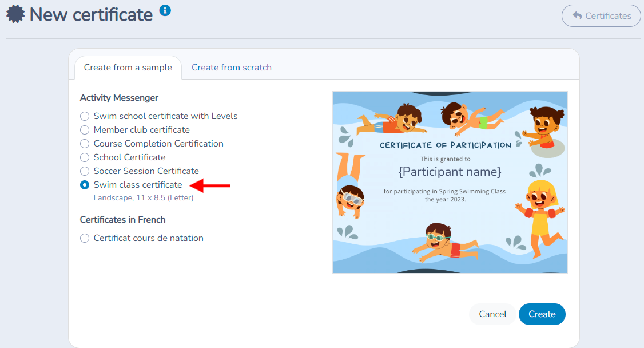
Task: Click the Certificates in French heading
Action: tap(122, 220)
